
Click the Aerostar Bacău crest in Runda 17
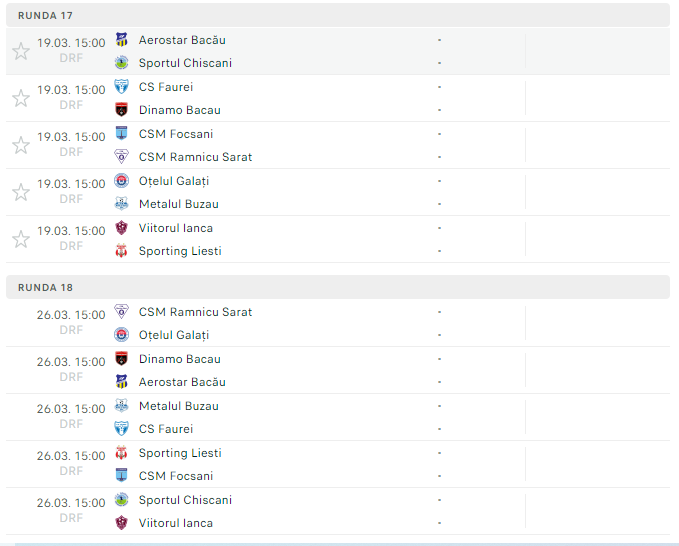point(122,40)
